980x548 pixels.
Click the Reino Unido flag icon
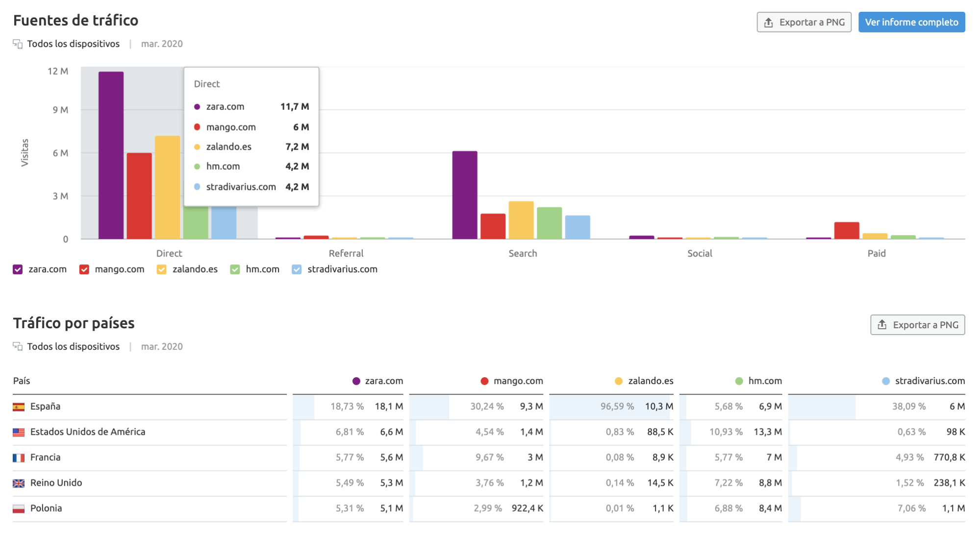19,483
